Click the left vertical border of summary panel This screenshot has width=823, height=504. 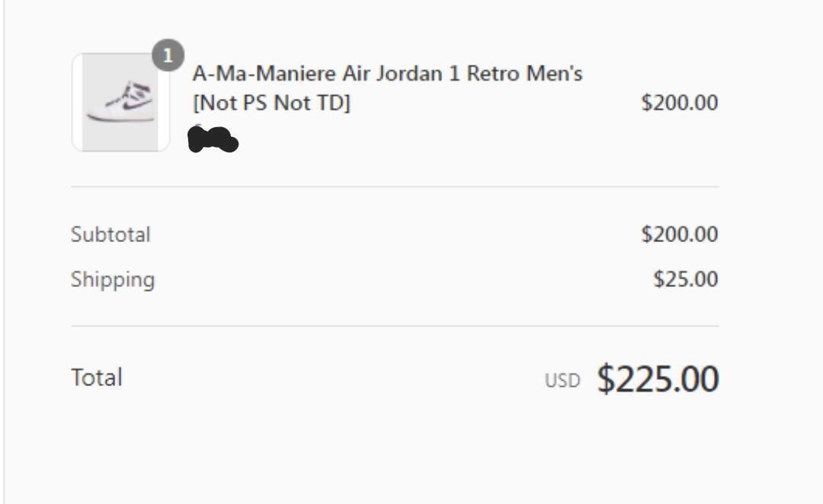tap(4, 251)
